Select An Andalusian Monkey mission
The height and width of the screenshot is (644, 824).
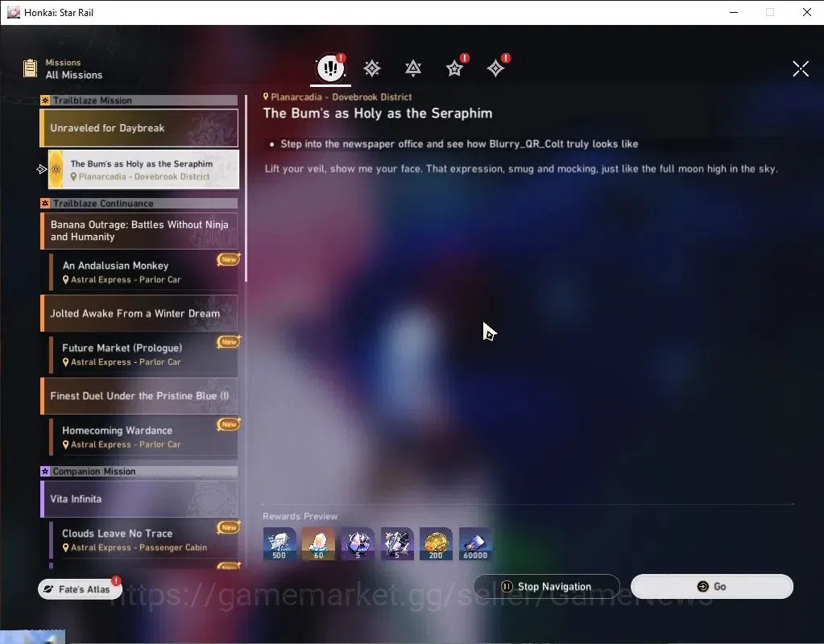143,272
